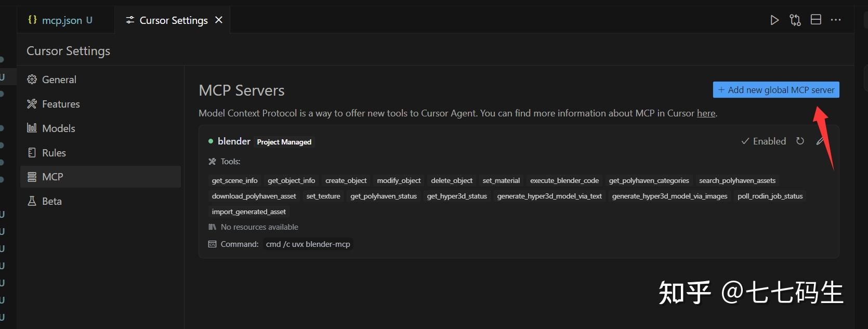The image size is (868, 329).
Task: Select the MCP sidebar item
Action: coord(52,177)
